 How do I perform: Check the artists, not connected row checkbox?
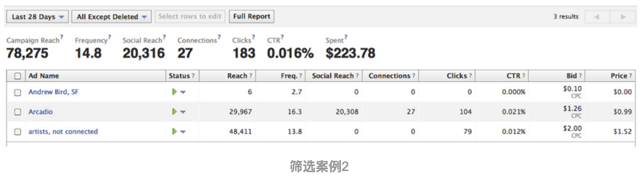pos(18,132)
